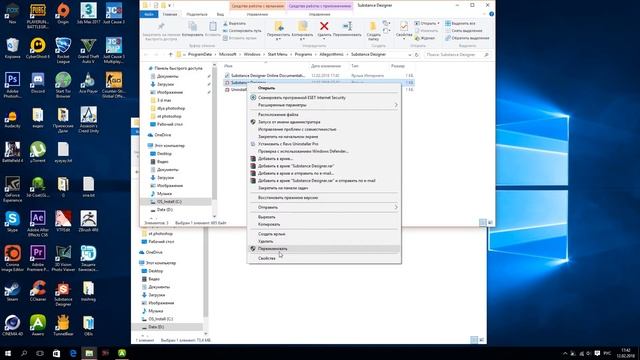Viewport: 640px width, 360px height.
Task: Open the address bar history dropdown
Action: click(409, 55)
